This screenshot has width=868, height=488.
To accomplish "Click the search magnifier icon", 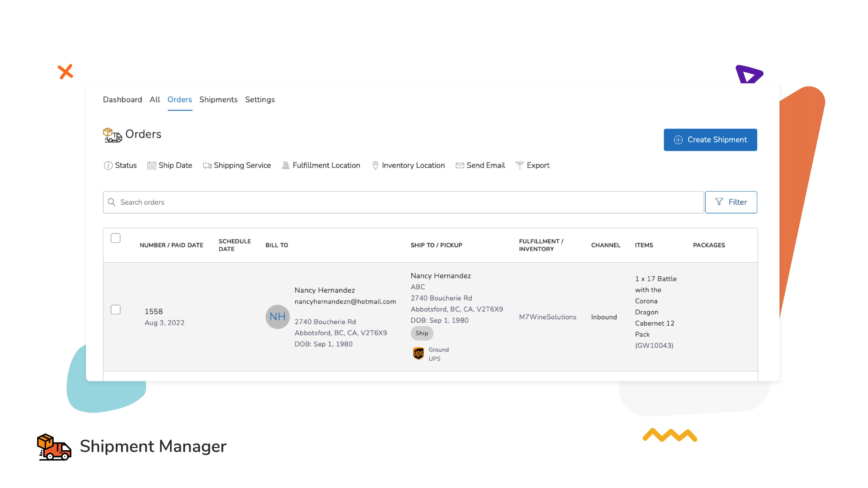I will (111, 202).
